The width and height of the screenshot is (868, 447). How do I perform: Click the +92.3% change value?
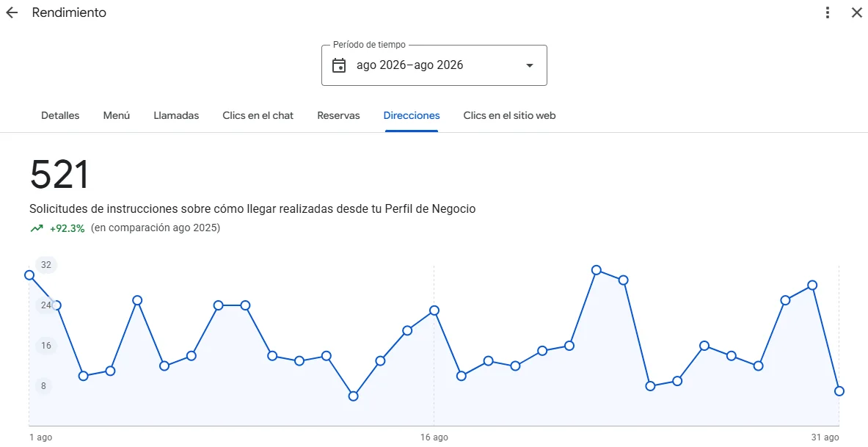67,228
